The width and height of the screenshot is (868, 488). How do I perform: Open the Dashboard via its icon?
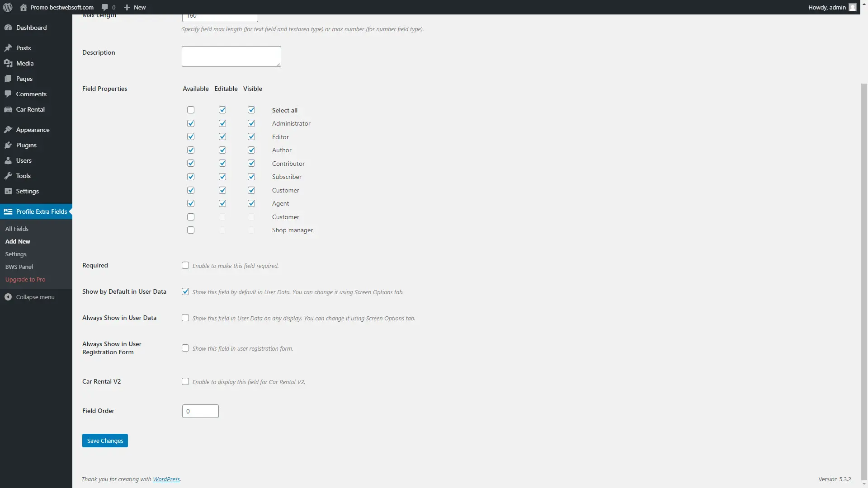coord(9,28)
